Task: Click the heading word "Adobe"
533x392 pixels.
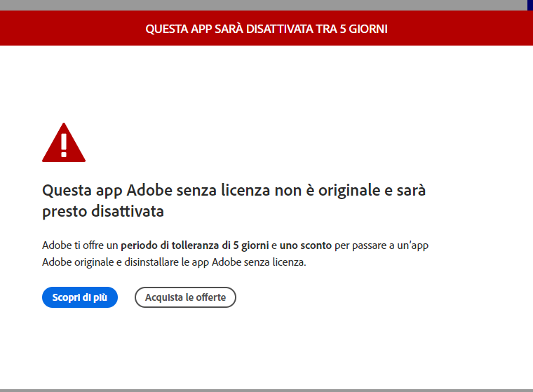Action: [x=149, y=190]
